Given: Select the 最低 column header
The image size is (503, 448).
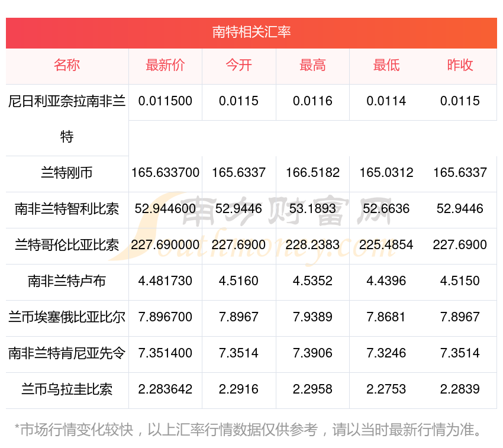Looking at the screenshot, I should pos(386,65).
